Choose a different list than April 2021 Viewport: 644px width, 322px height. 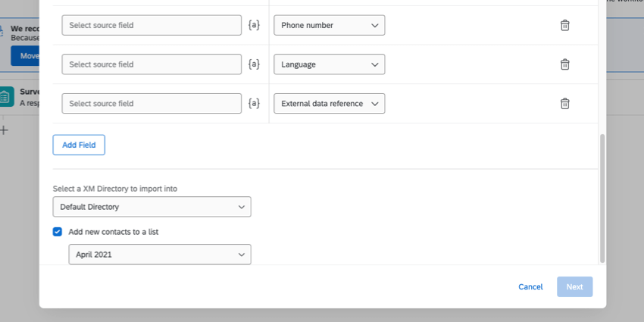[159, 255]
